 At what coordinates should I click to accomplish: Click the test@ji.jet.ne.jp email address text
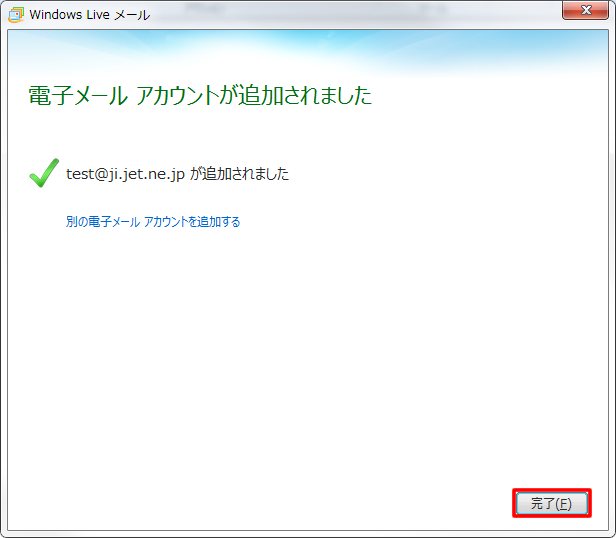tap(125, 174)
